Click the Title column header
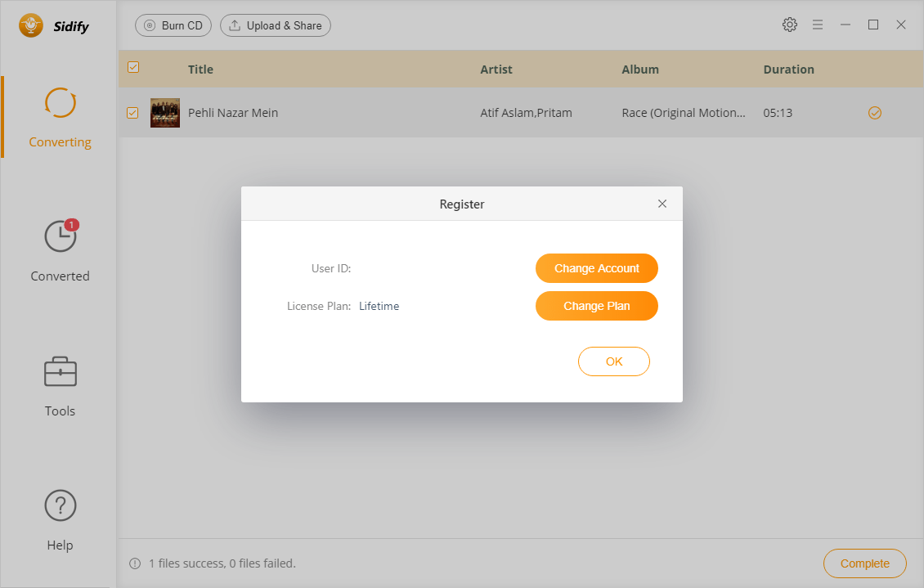 [200, 70]
